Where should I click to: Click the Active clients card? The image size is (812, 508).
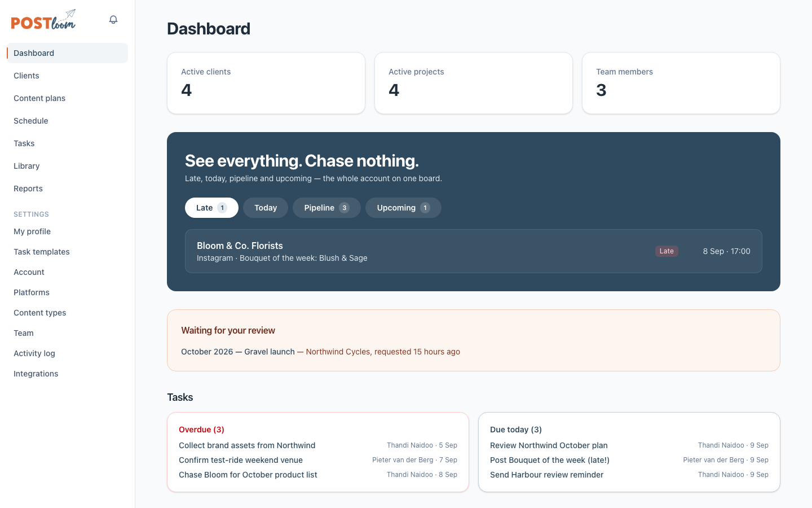click(266, 83)
